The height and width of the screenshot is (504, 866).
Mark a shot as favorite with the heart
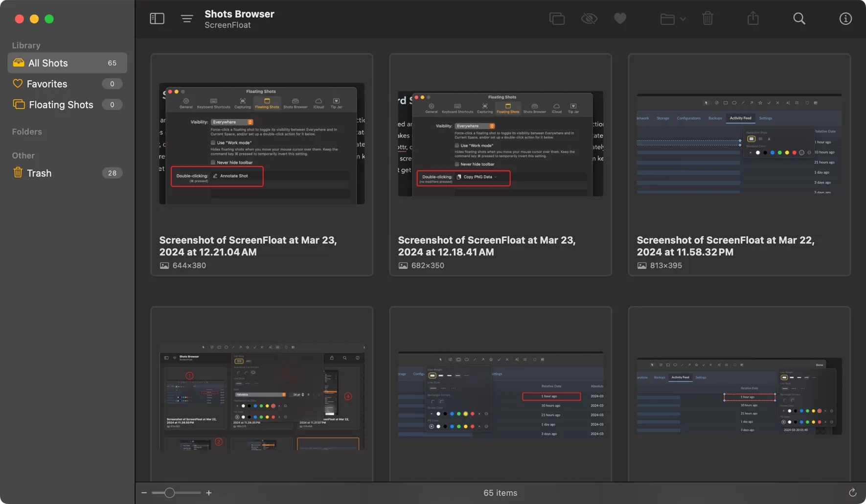(x=619, y=18)
